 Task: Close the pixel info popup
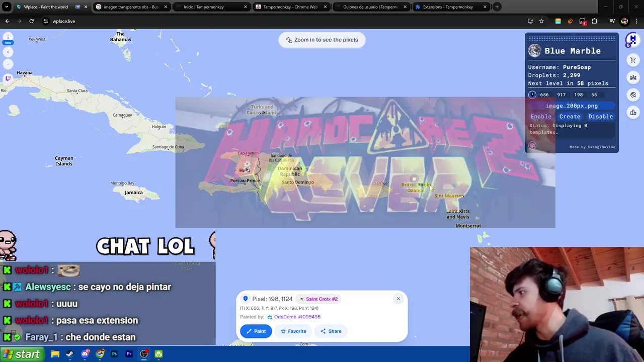click(x=398, y=299)
